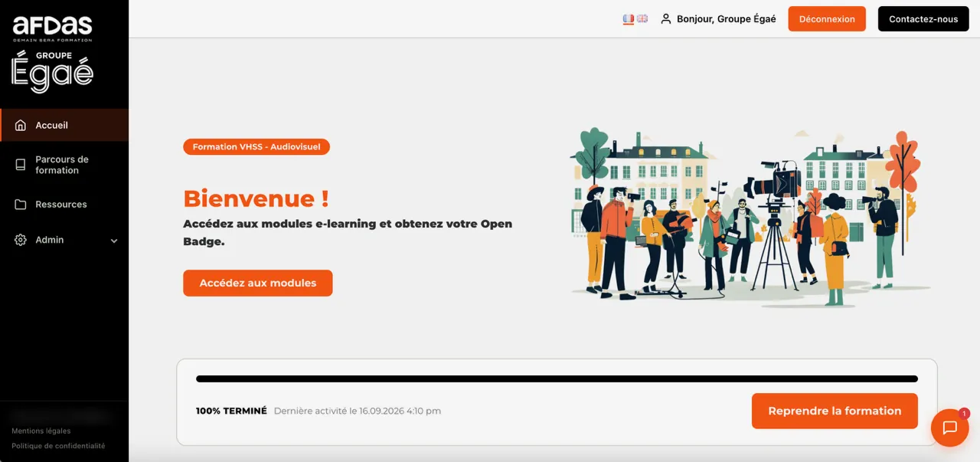Switch language with the UK flag

tap(642, 18)
